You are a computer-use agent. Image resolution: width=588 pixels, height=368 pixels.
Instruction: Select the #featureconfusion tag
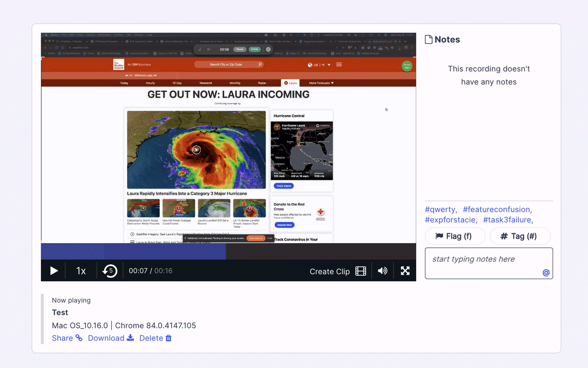click(x=497, y=209)
